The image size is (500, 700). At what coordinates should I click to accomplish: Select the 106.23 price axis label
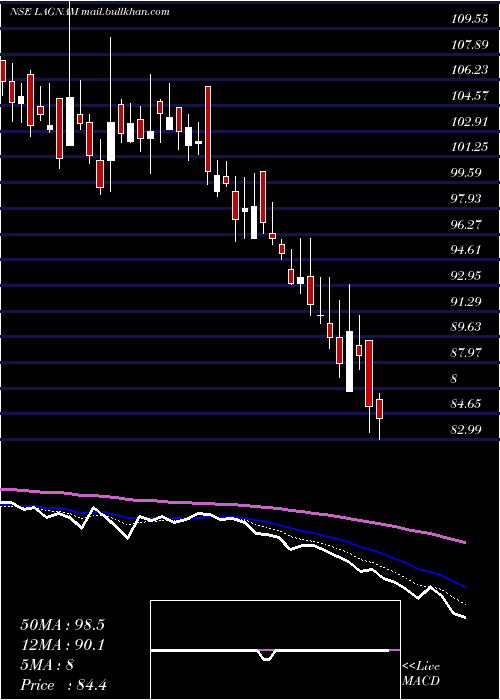469,70
